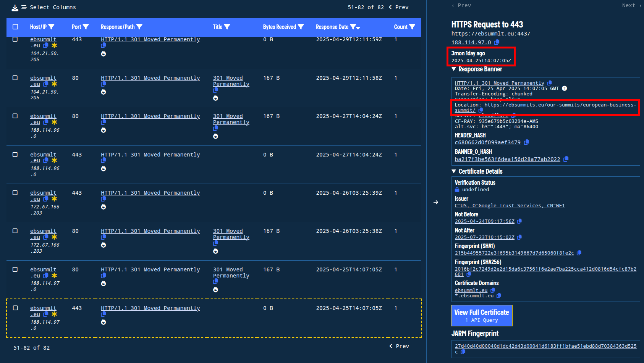
Task: Copy host in the 2025-04-26T03:25:38Z row
Action: click(x=46, y=237)
